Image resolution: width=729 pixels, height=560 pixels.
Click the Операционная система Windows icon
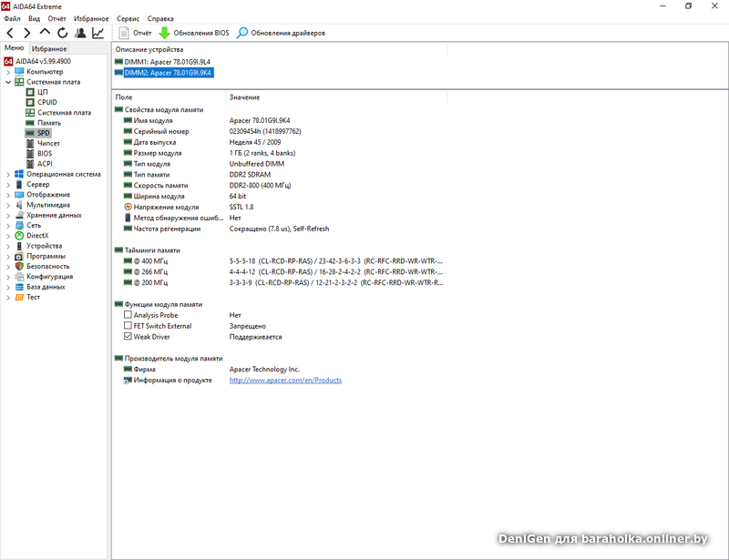(x=19, y=174)
